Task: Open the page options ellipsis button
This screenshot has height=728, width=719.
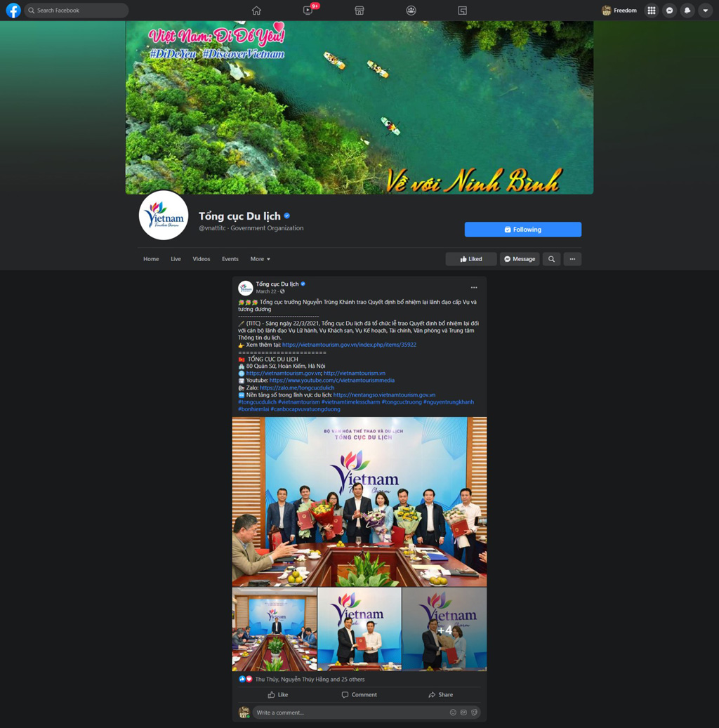Action: (572, 259)
